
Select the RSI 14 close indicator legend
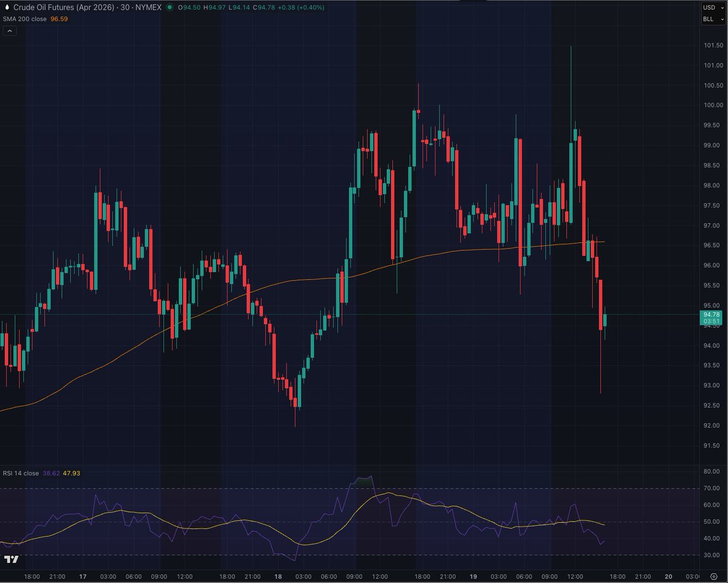[21, 473]
